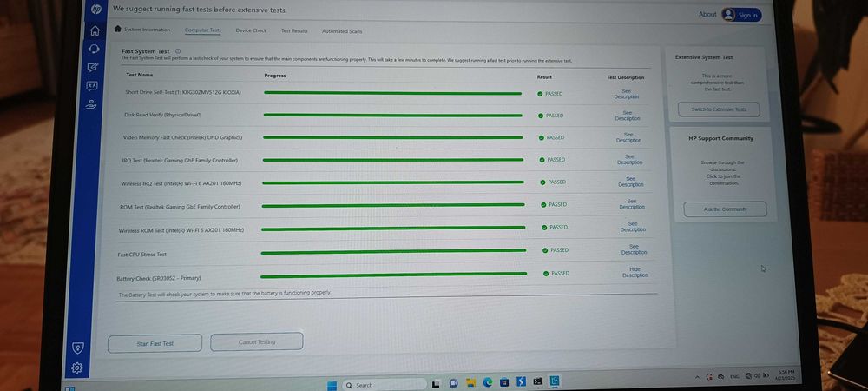Click the About link

point(707,15)
